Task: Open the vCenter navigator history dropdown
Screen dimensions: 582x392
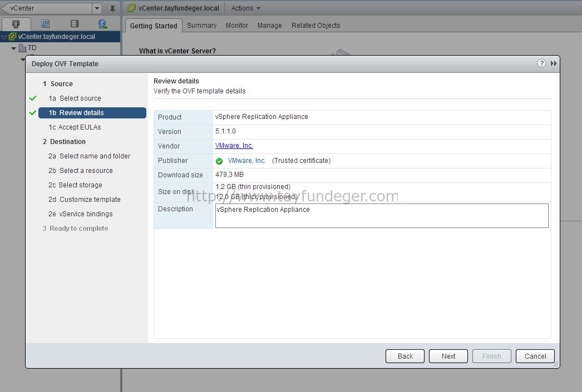Action: click(96, 8)
